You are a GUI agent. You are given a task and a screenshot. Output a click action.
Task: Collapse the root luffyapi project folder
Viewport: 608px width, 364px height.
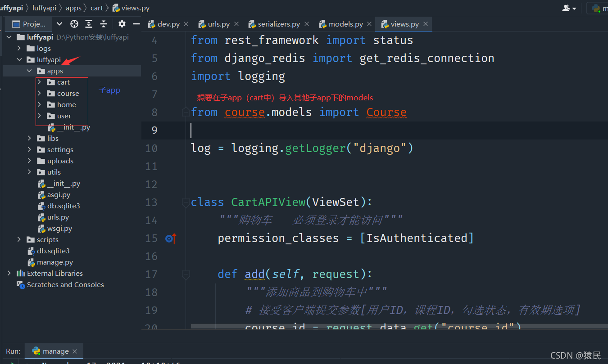tap(9, 37)
